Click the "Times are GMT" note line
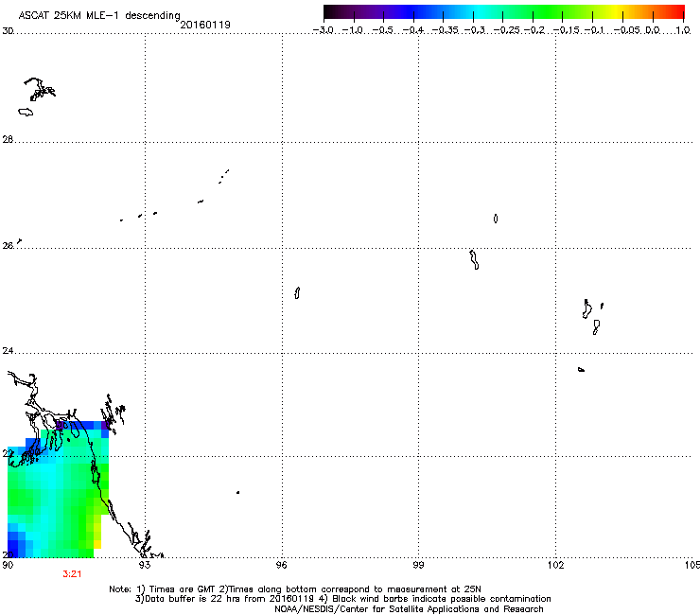The image size is (700, 615). point(294,589)
